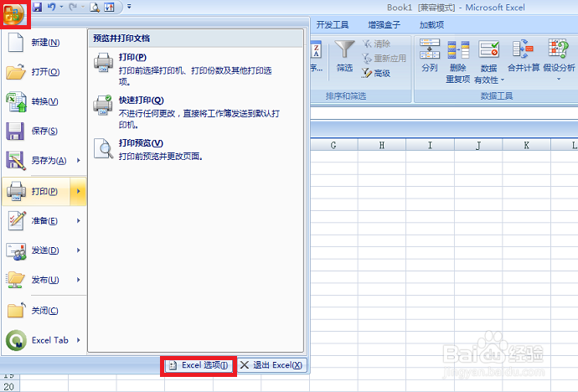Image resolution: width=578 pixels, height=392 pixels.
Task: Expand 发送(D) submenu arrow
Action: tap(79, 250)
